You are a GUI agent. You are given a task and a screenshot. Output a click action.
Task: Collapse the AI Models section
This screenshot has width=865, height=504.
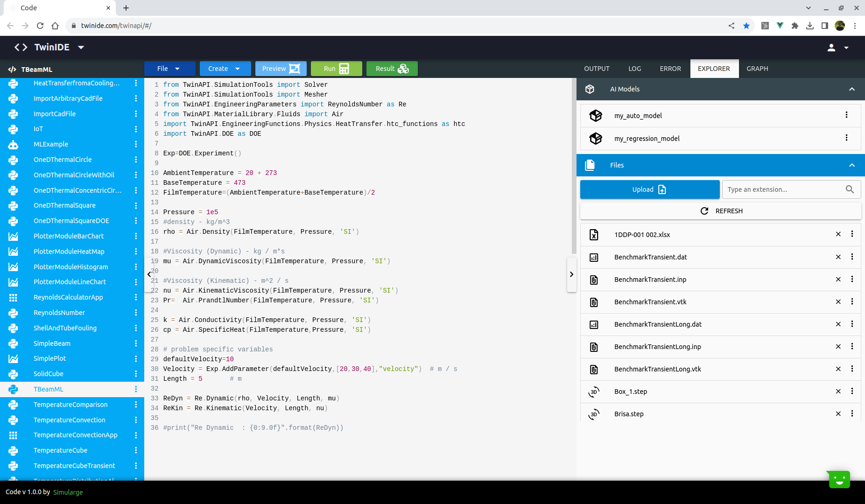851,89
